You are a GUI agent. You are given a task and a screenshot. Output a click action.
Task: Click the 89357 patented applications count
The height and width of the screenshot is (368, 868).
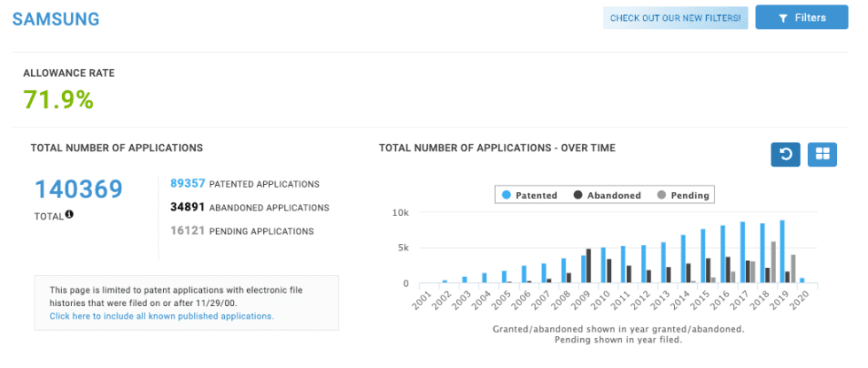click(x=188, y=183)
